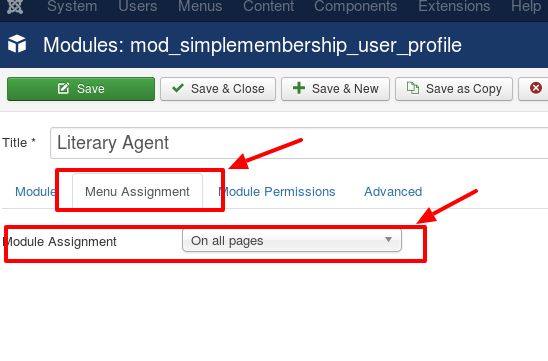Screen dimensions: 548x361
Task: Open the Users menu
Action: [138, 6]
